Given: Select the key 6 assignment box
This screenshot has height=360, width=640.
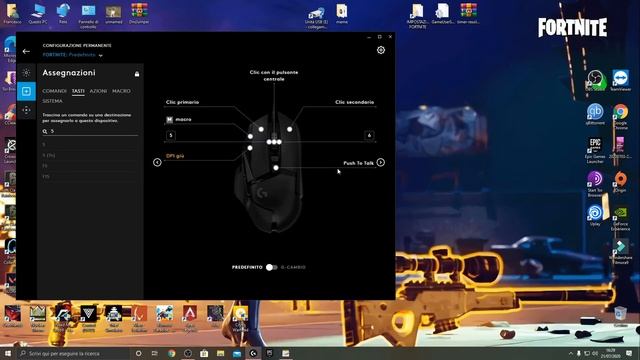Looking at the screenshot, I should point(369,135).
